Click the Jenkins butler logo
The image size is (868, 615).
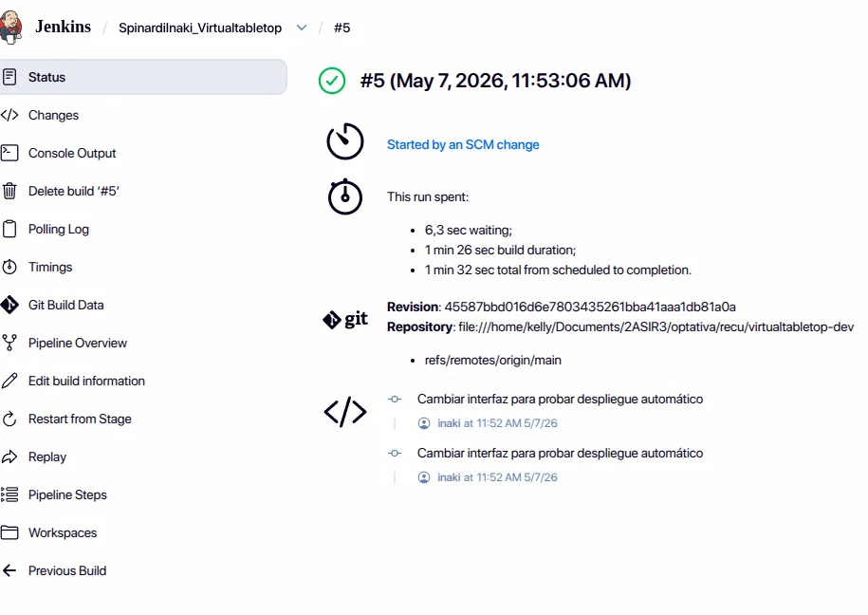point(10,28)
